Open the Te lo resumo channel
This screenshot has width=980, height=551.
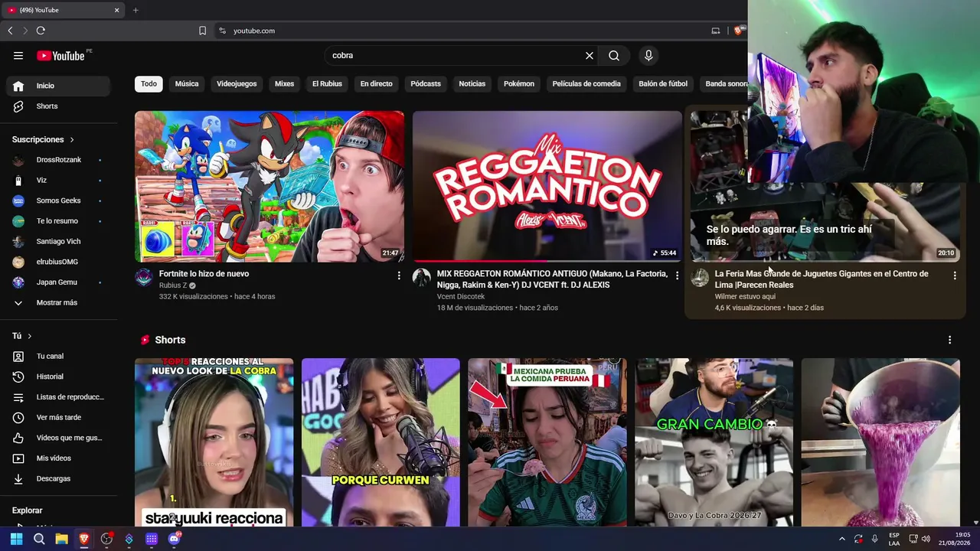pos(58,221)
